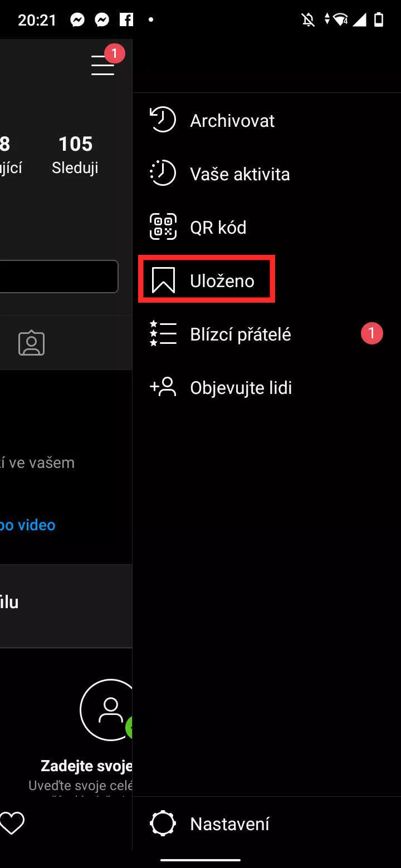The height and width of the screenshot is (868, 401).
Task: Tap the QR kód icon
Action: (x=163, y=227)
